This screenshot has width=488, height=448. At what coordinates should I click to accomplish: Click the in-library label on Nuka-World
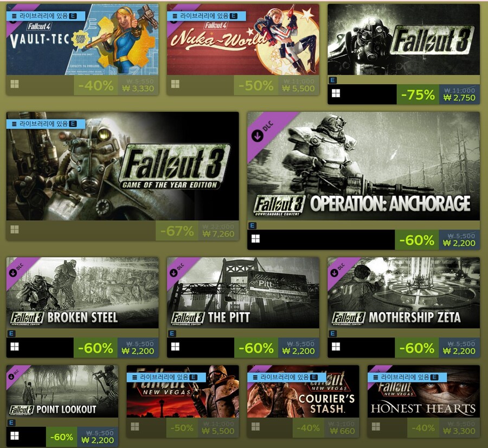coord(207,16)
